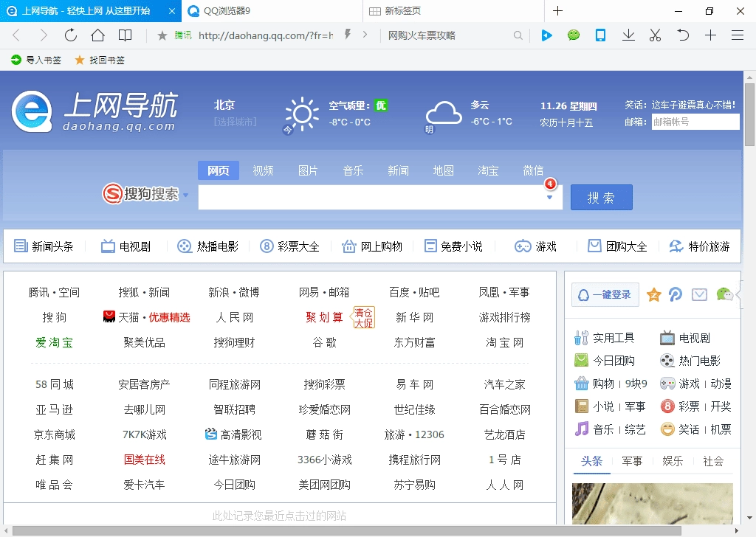Click the undo closed tab icon
The width and height of the screenshot is (756, 537).
pos(683,35)
